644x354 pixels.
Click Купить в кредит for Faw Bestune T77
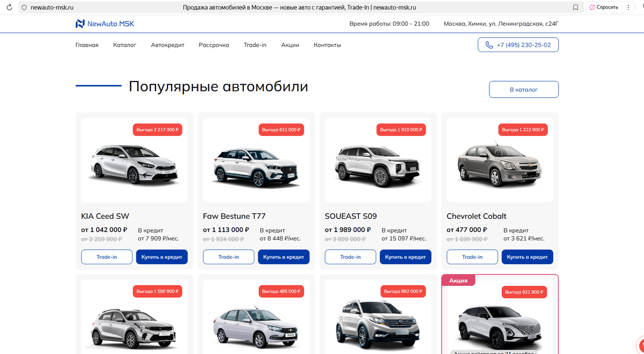pyautogui.click(x=283, y=257)
